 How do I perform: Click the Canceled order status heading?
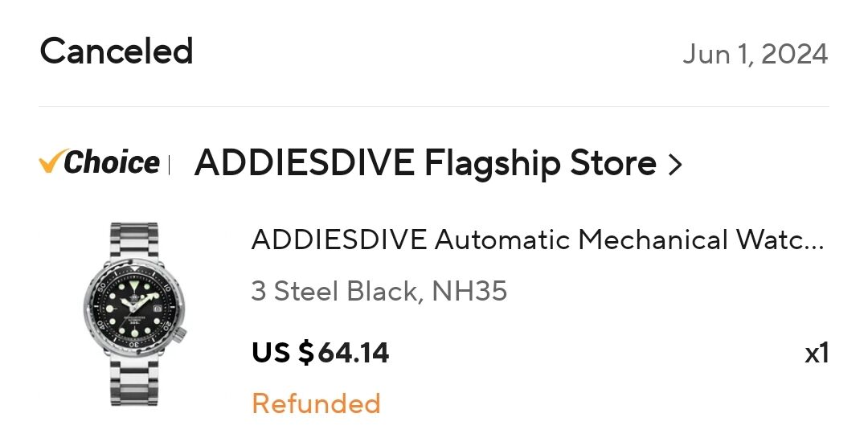coord(117,51)
